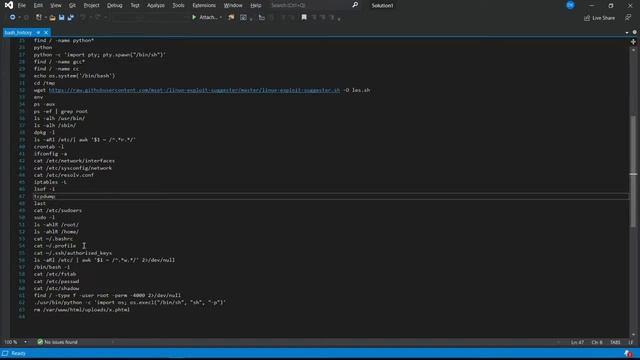Click the Attach debug start button
Viewport: 640px width, 360px height.
click(204, 18)
